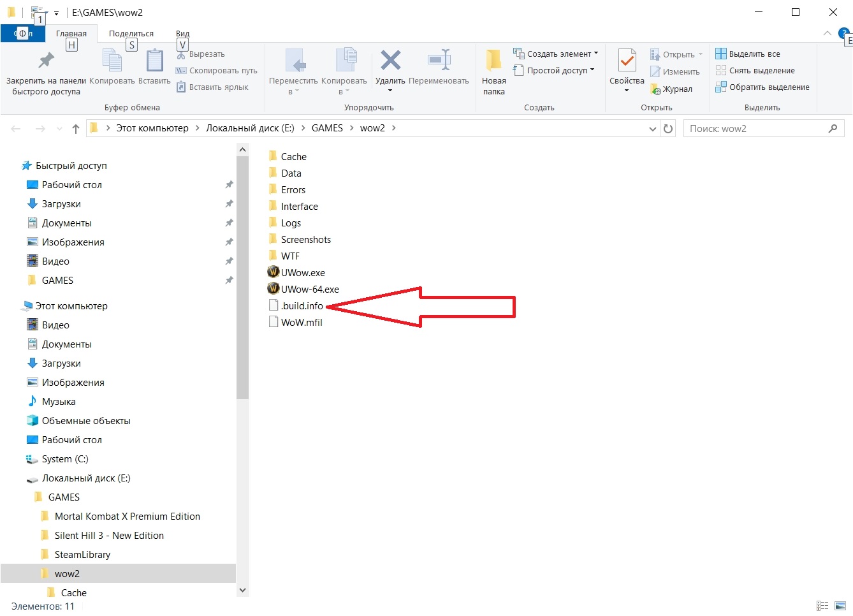Open the address bar history dropdown
This screenshot has height=616, width=853.
653,129
